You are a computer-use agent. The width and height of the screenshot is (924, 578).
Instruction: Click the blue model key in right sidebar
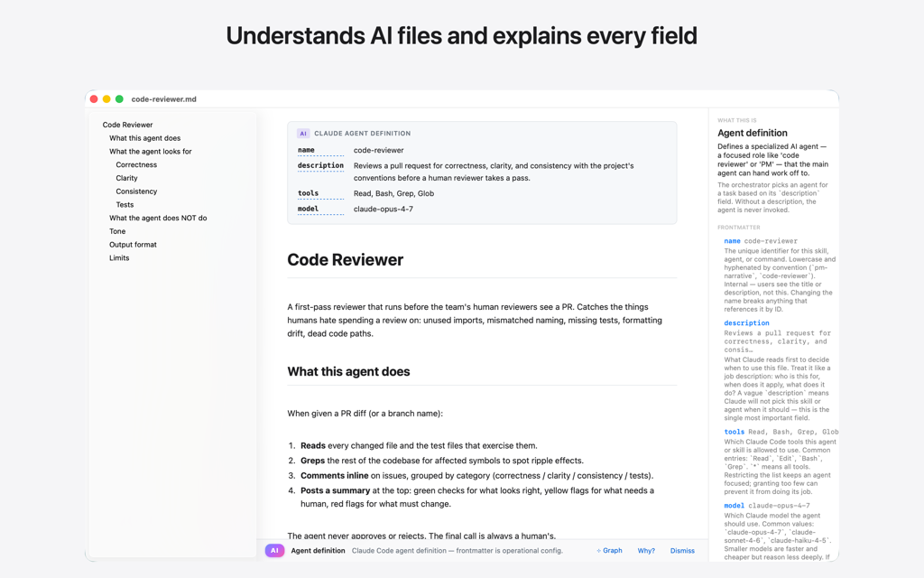click(735, 506)
